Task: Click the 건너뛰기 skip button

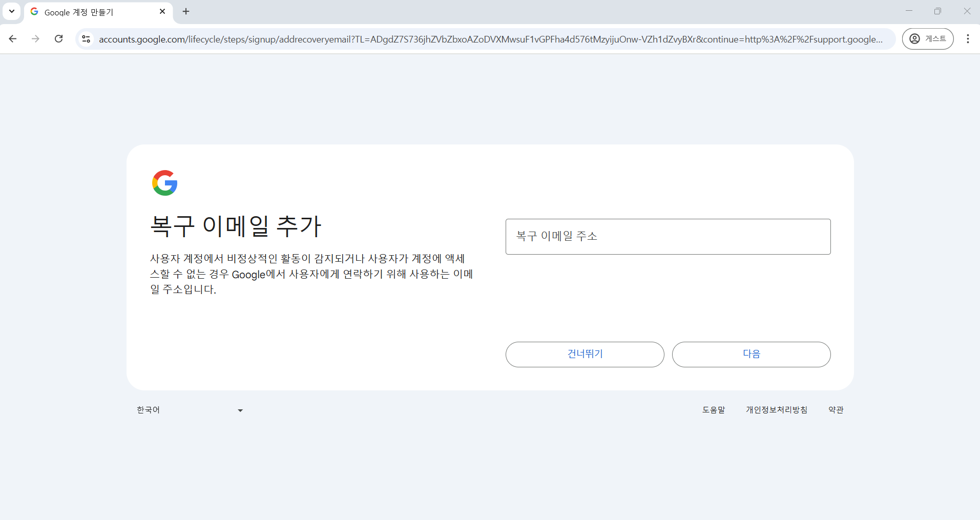Action: point(585,355)
